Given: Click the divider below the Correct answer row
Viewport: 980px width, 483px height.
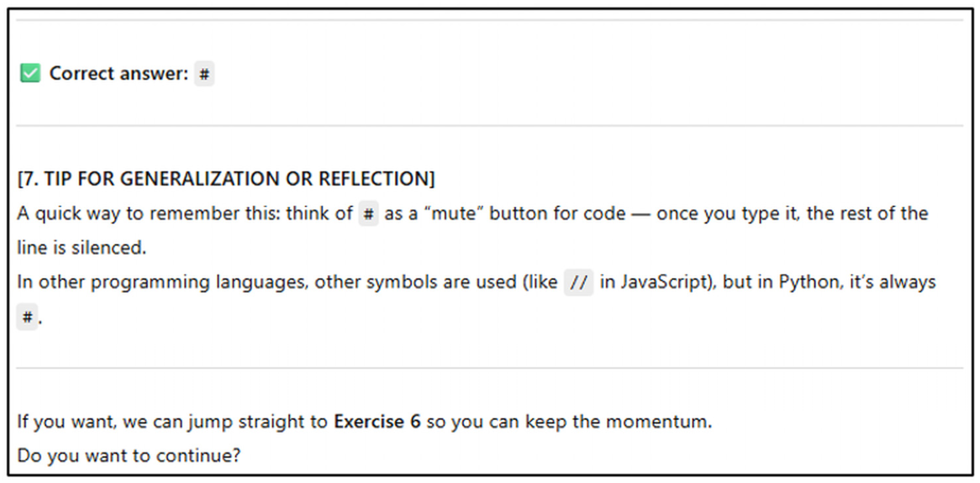Looking at the screenshot, I should pos(489,125).
